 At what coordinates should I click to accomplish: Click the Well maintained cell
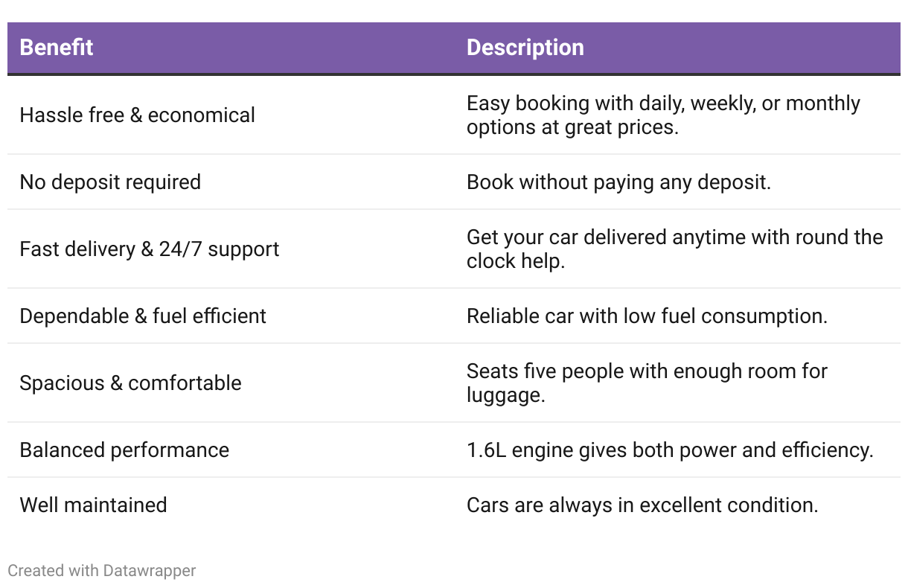93,505
